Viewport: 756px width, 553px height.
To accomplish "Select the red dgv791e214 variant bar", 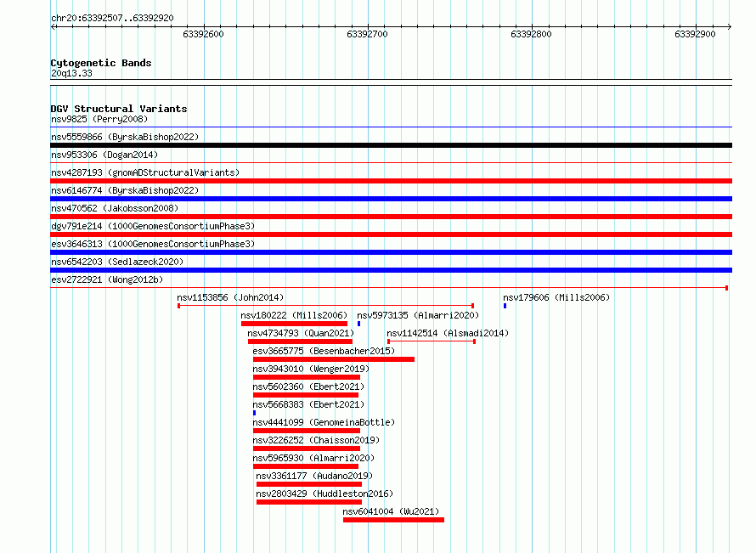I will (391, 234).
